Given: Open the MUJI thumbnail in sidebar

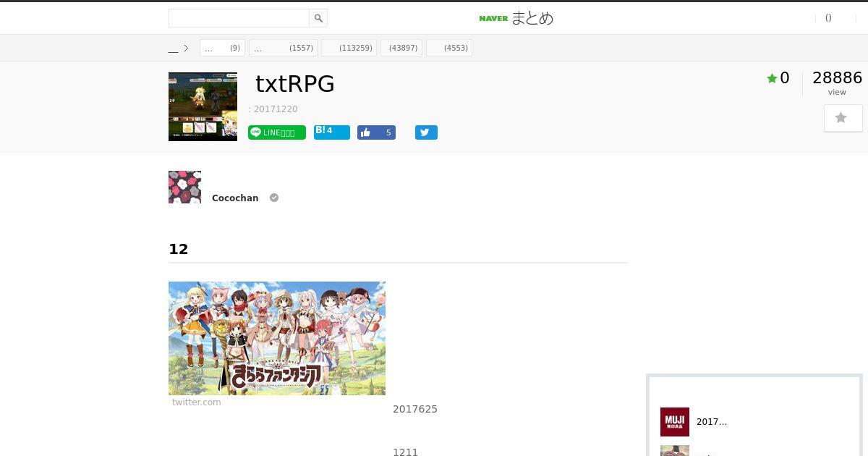Looking at the screenshot, I should (x=675, y=422).
